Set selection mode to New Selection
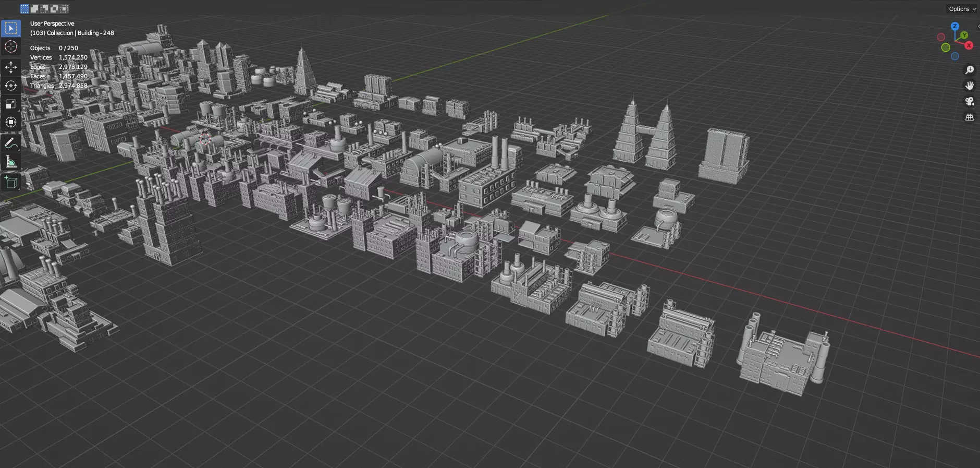 coord(24,9)
